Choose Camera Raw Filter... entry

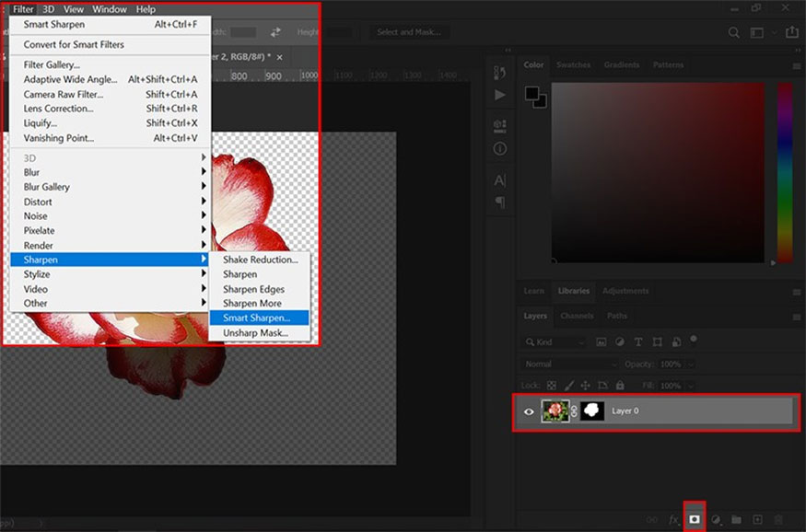(110, 94)
